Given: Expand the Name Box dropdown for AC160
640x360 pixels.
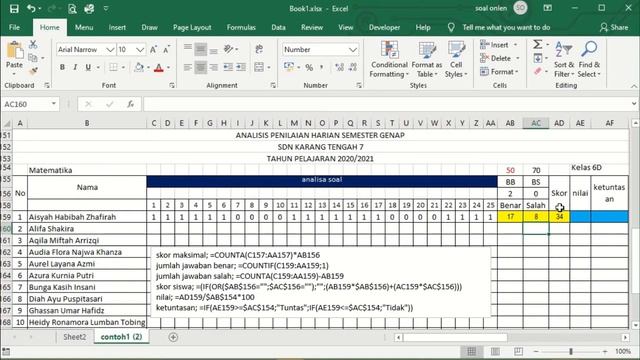Looking at the screenshot, I should 53,104.
